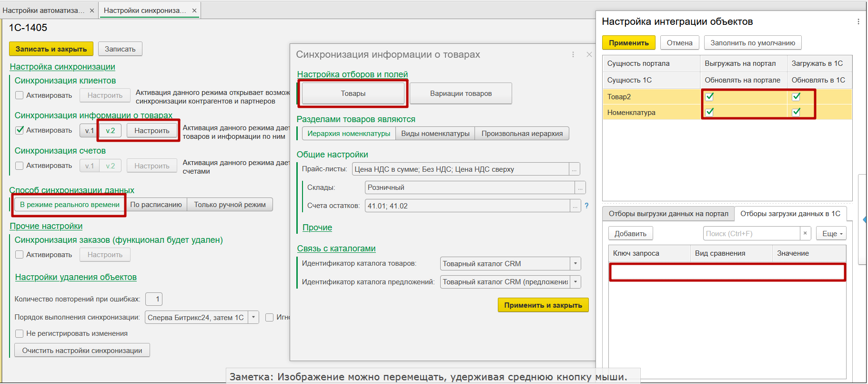This screenshot has width=868, height=384.
Task: Click the three-dot menu of the Синхронизация товаров dialog
Action: tap(573, 55)
